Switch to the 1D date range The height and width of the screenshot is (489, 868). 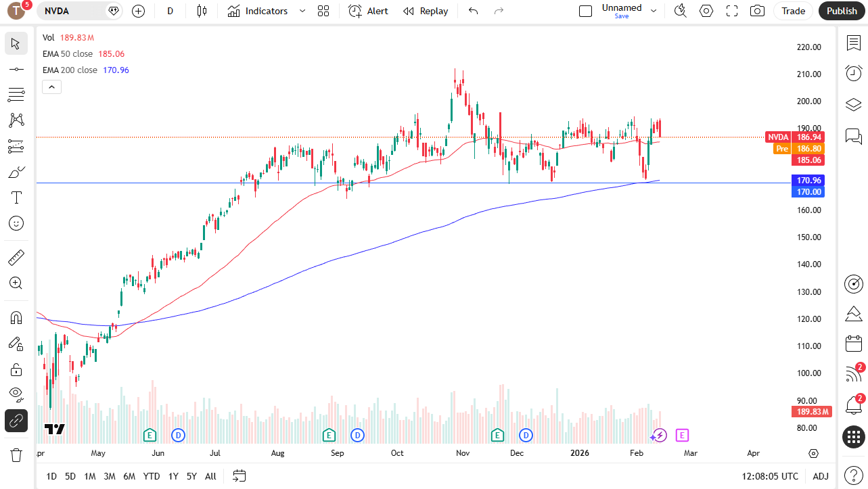coord(51,476)
